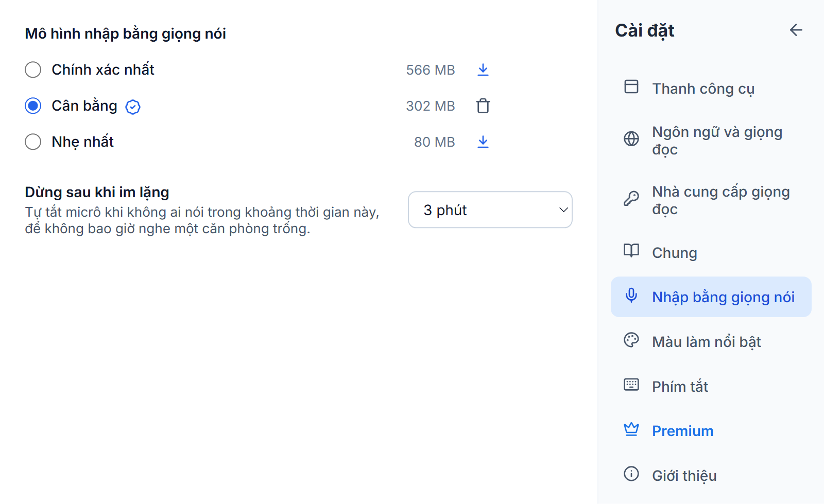Delete the downloaded Cân bằng model

pos(483,106)
